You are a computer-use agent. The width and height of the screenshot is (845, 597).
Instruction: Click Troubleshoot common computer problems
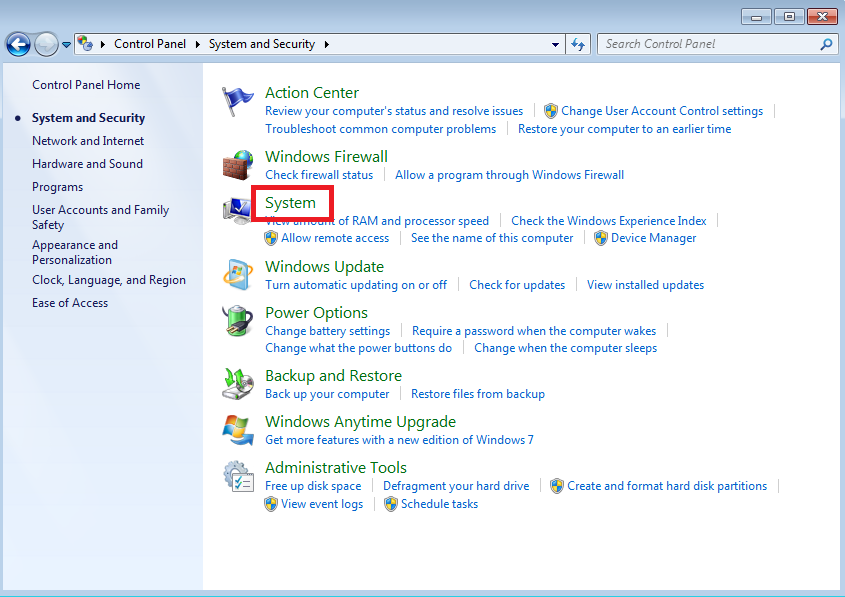click(x=380, y=129)
